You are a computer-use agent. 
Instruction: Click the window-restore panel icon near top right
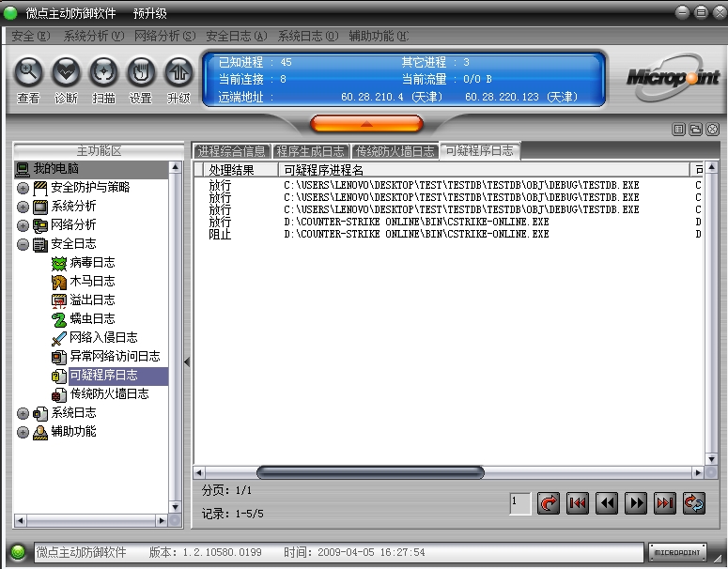(x=695, y=130)
